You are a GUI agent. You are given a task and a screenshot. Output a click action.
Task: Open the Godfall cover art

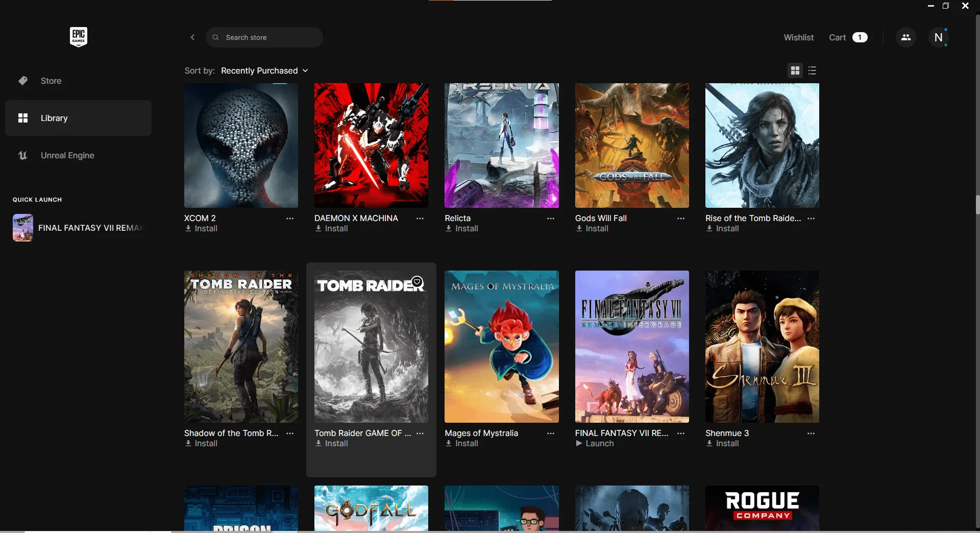pos(371,508)
